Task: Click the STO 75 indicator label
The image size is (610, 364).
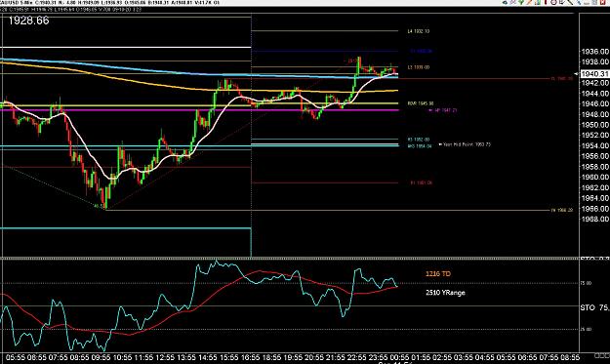Action: (594, 307)
